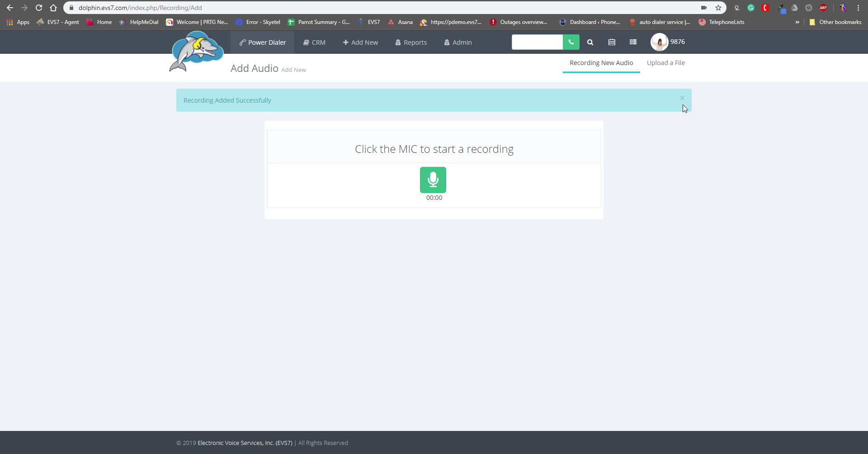Open the Admin menu
This screenshot has height=454, width=868.
coord(458,43)
